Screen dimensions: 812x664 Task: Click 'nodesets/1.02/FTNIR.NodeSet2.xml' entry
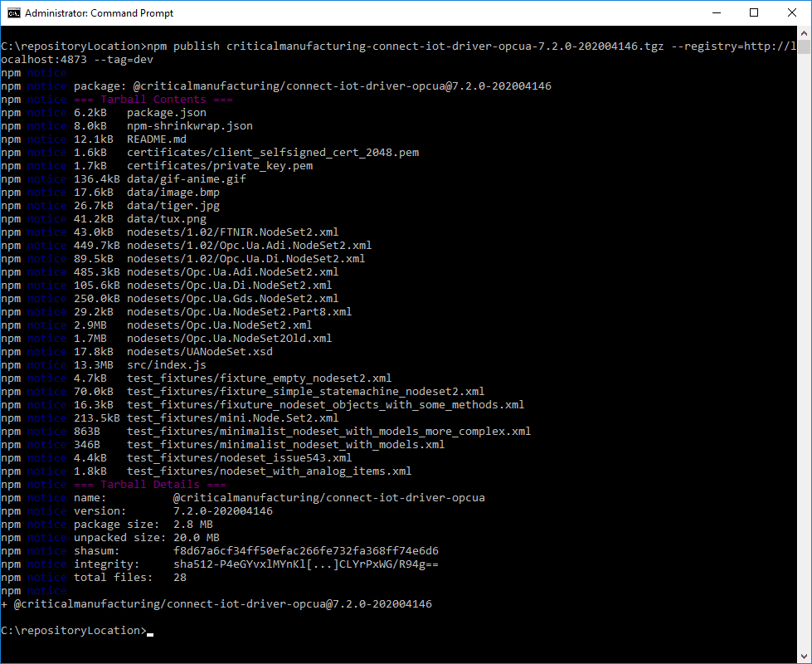[232, 232]
